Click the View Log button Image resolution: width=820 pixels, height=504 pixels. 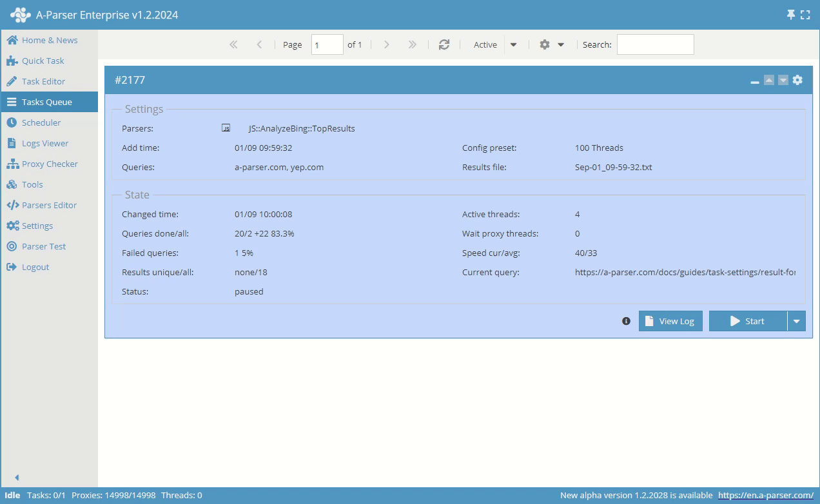pos(670,321)
